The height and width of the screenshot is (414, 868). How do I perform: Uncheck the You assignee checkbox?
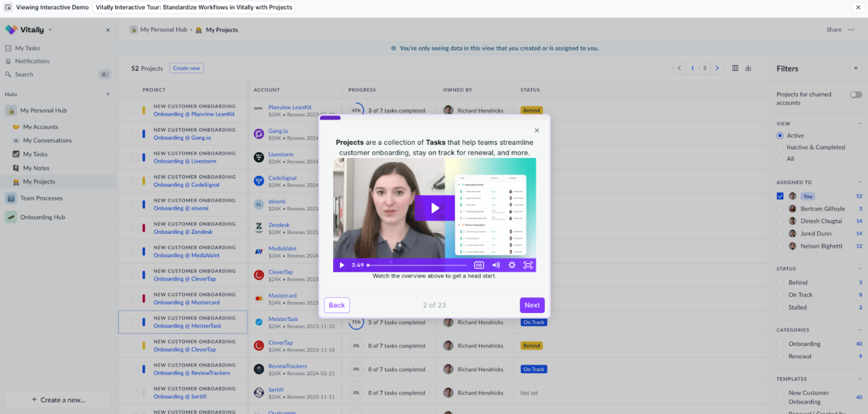point(780,196)
